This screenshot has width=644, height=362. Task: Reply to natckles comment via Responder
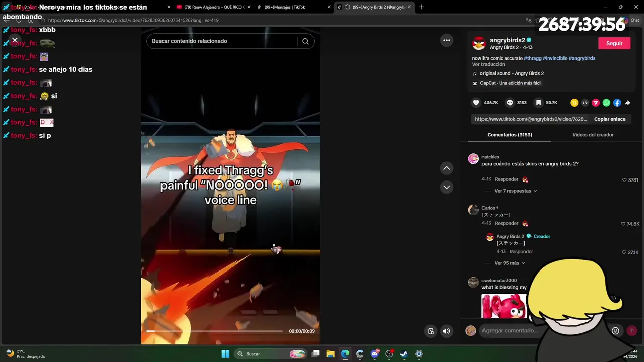click(x=506, y=179)
